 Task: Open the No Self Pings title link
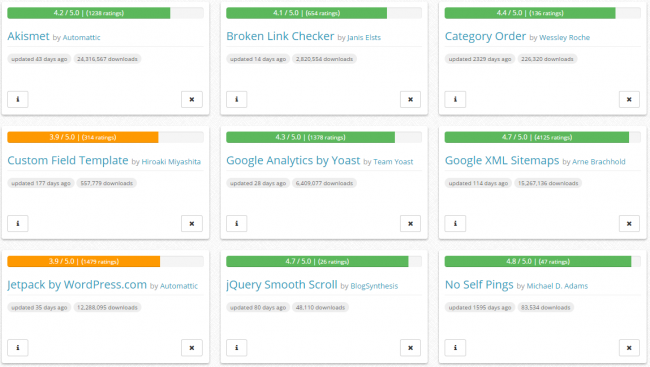pyautogui.click(x=479, y=284)
